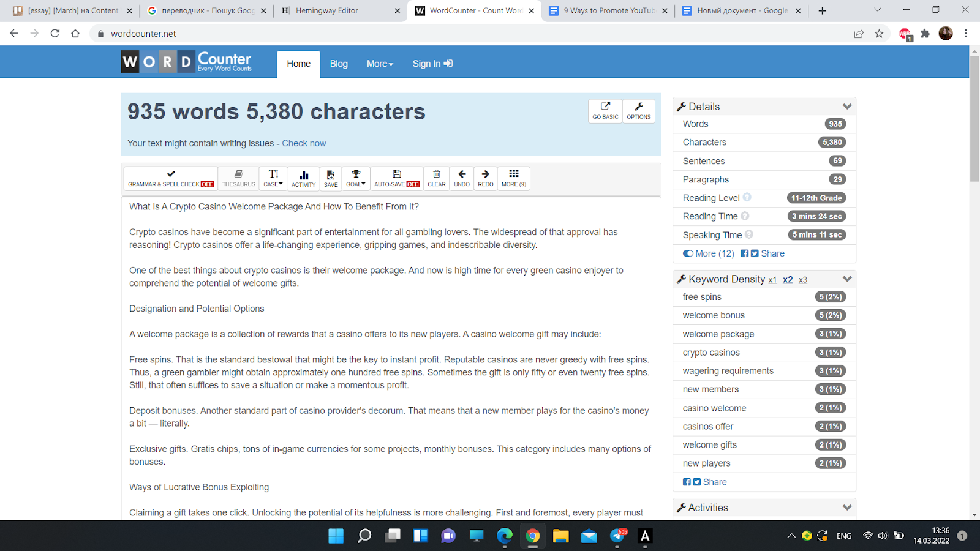Viewport: 980px width, 551px height.
Task: Show Reading Time help info
Action: click(x=745, y=216)
